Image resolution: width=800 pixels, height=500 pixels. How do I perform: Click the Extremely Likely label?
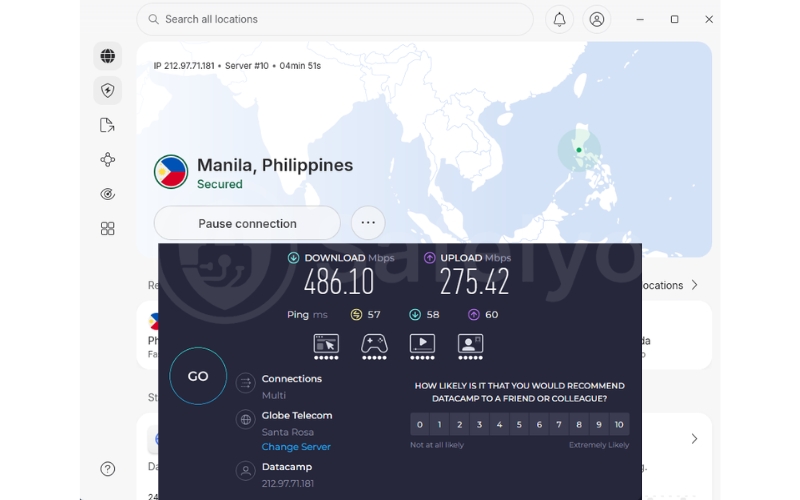click(599, 445)
